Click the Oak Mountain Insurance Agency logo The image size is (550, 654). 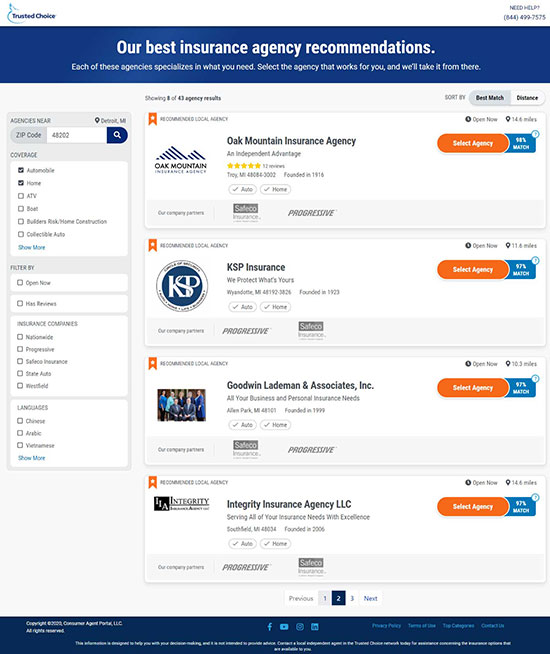tap(181, 160)
